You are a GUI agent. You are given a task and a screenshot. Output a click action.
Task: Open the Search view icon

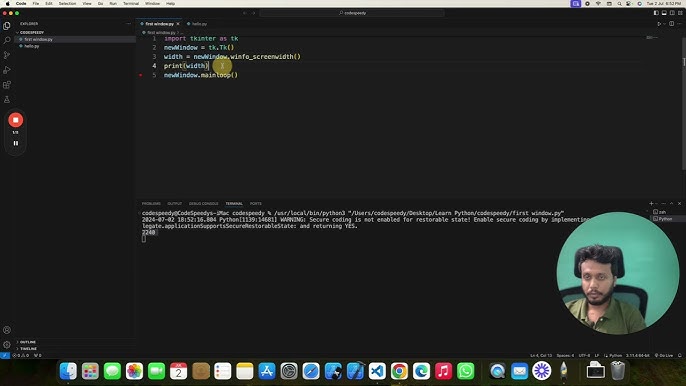point(7,40)
